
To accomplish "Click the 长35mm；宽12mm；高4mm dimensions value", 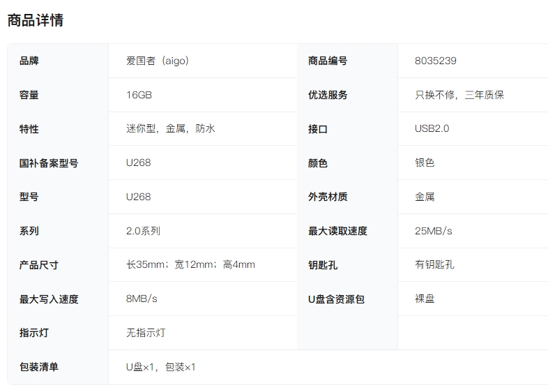I will 190,264.
